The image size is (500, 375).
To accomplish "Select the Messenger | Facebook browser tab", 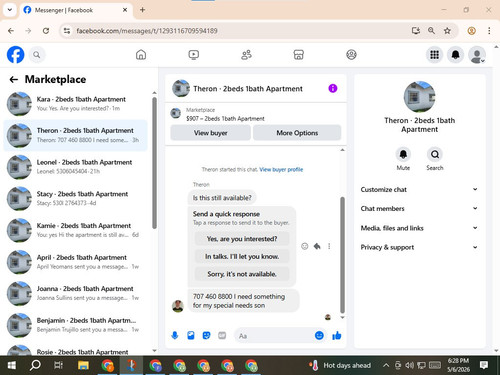I will pos(76,10).
